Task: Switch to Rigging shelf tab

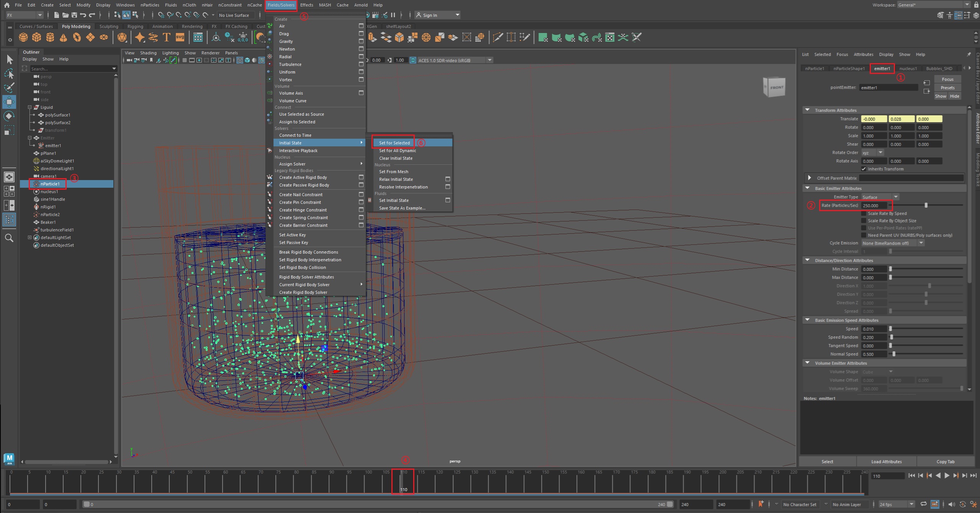Action: tap(135, 26)
